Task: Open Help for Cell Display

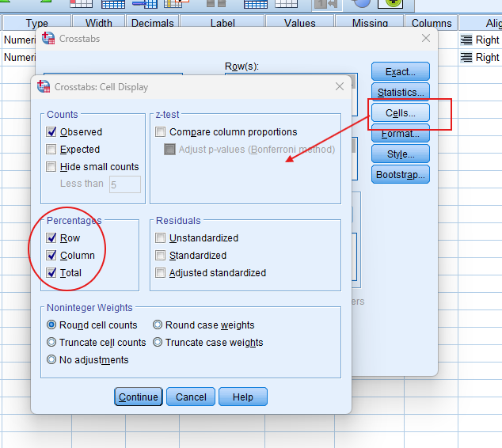Action: point(243,397)
